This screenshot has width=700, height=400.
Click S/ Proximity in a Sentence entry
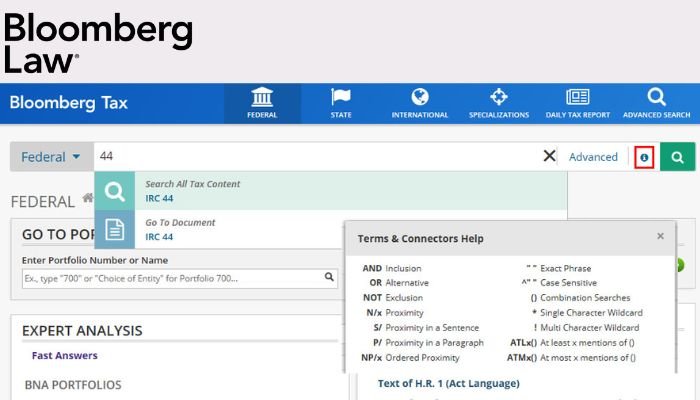pyautogui.click(x=426, y=328)
